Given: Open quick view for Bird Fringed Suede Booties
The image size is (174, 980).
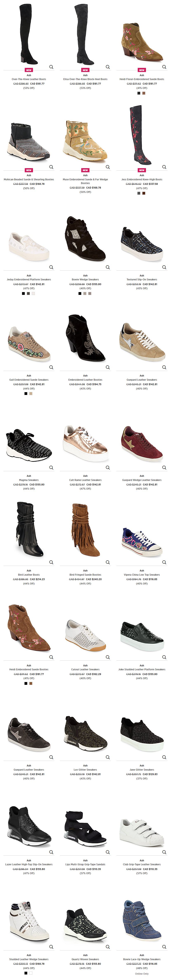Looking at the screenshot, I should (x=108, y=562).
